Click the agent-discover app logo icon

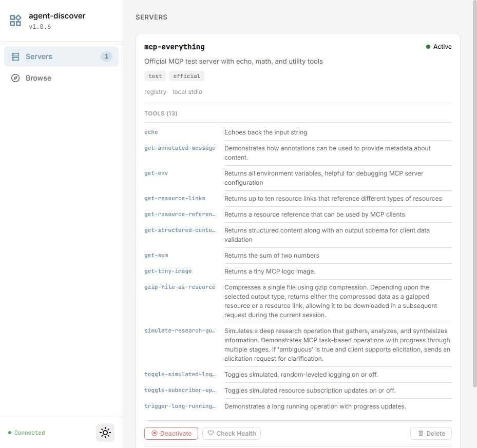pyautogui.click(x=15, y=20)
